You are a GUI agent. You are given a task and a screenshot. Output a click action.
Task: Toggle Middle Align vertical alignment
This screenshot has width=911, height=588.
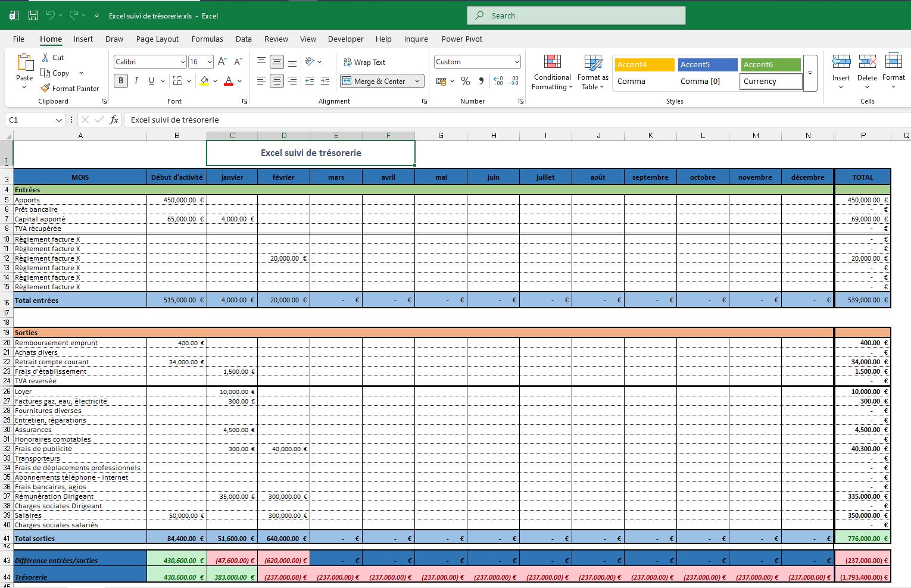(x=277, y=62)
